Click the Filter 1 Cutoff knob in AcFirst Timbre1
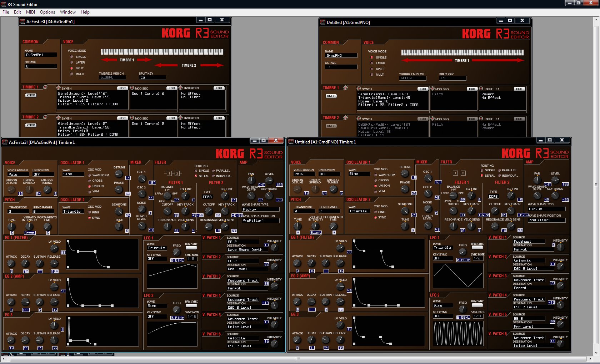Image resolution: width=600 pixels, height=364 pixels. pos(167,212)
